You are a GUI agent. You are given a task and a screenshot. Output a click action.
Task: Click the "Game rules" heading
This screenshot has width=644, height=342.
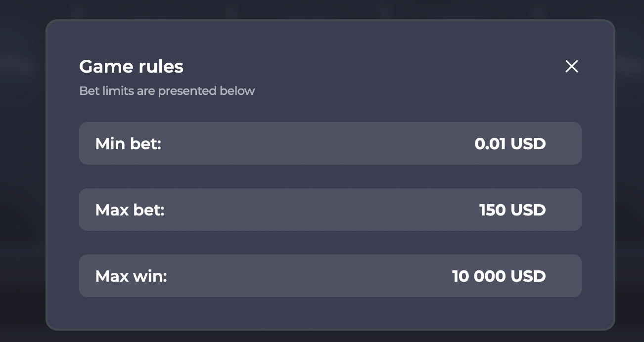[131, 66]
